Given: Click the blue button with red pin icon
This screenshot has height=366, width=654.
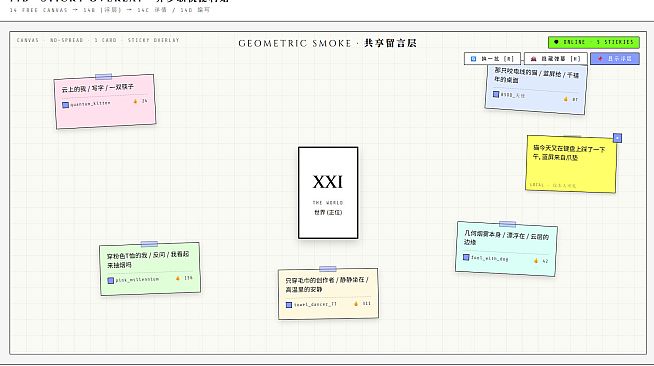Looking at the screenshot, I should 615,59.
